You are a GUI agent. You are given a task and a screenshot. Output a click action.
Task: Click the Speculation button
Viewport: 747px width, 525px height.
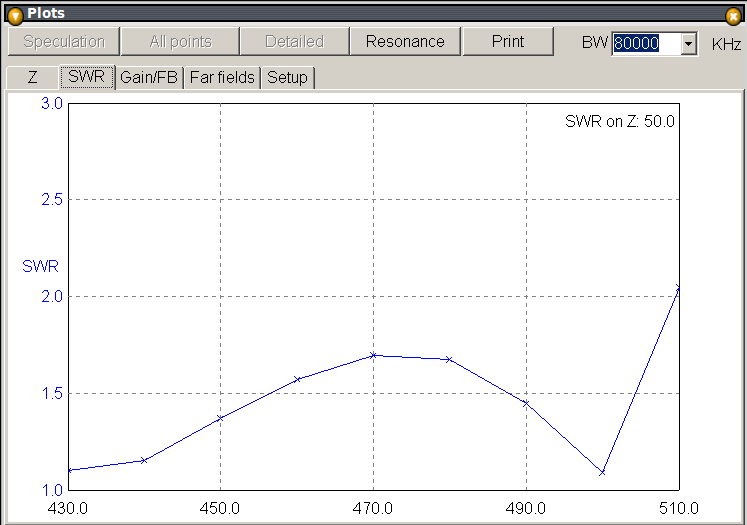click(x=64, y=41)
